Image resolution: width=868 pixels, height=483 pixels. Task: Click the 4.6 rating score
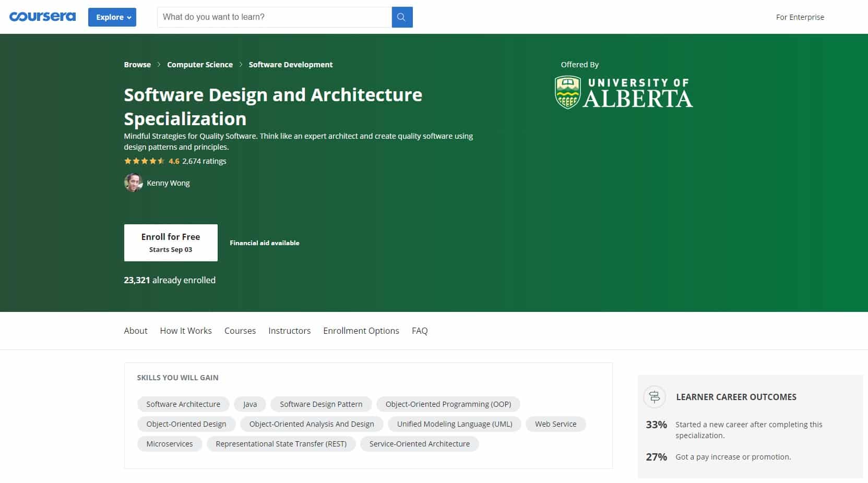click(174, 161)
